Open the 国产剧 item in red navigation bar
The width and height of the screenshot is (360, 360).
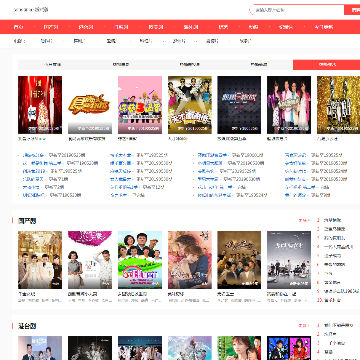pos(51,27)
